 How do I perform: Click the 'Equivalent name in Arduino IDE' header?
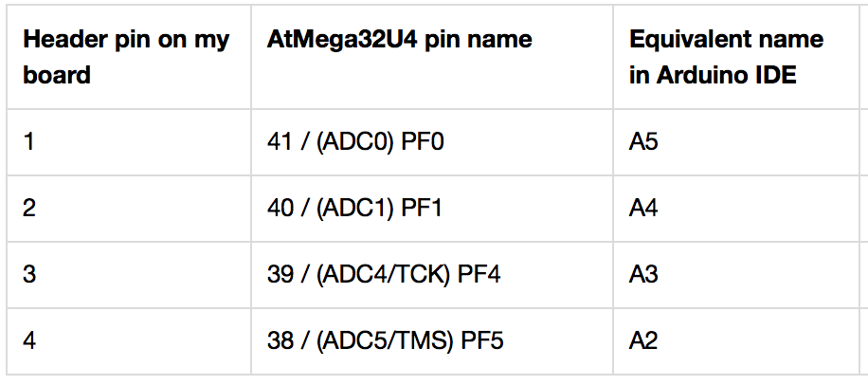point(735,57)
